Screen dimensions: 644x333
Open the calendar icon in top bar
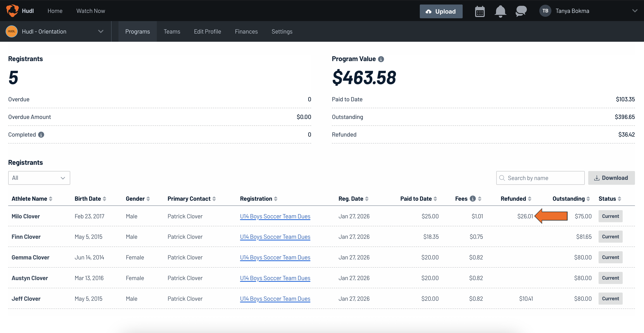click(x=480, y=11)
